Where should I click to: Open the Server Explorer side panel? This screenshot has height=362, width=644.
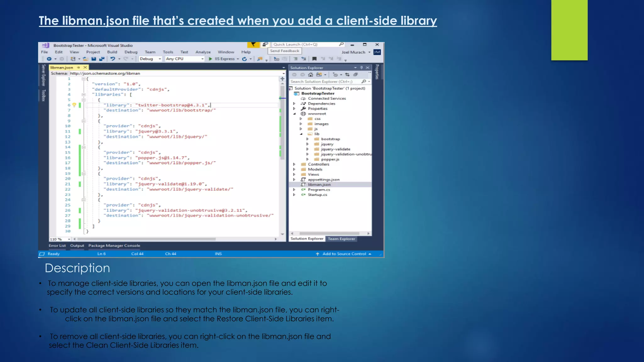(44, 75)
